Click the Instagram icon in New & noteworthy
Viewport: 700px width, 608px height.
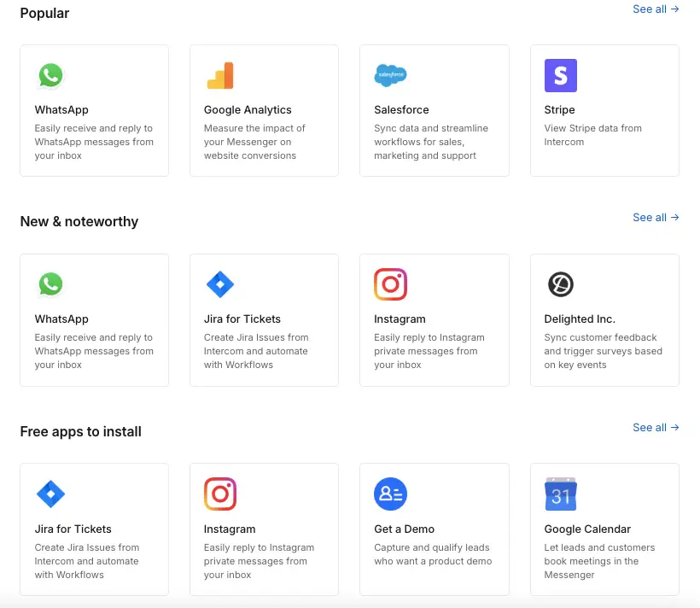click(x=390, y=284)
